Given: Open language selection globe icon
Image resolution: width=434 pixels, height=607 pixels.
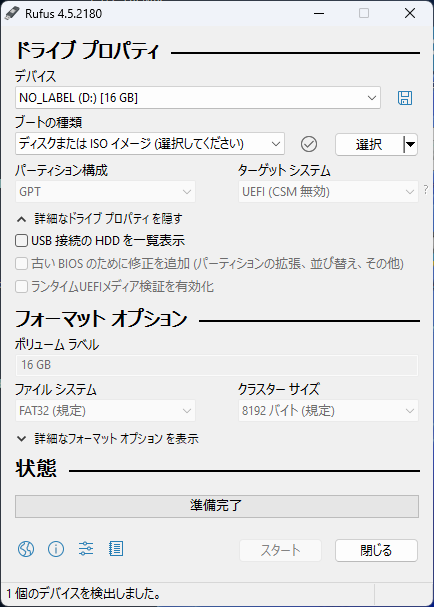Looking at the screenshot, I should click(x=26, y=549).
